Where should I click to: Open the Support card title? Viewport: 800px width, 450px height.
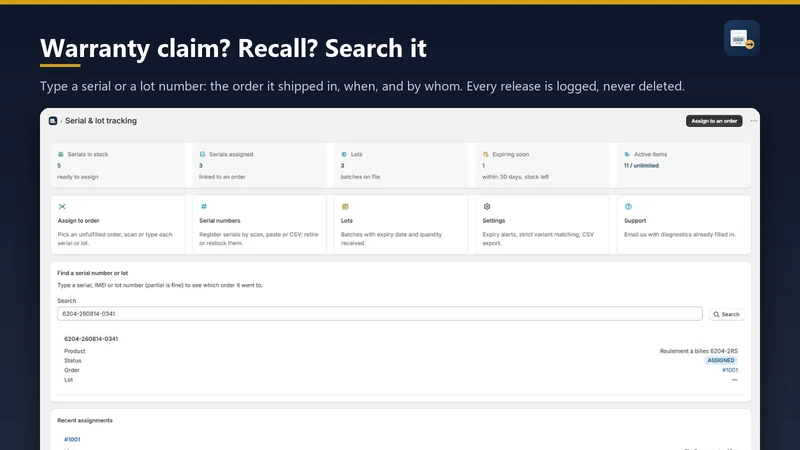point(635,220)
